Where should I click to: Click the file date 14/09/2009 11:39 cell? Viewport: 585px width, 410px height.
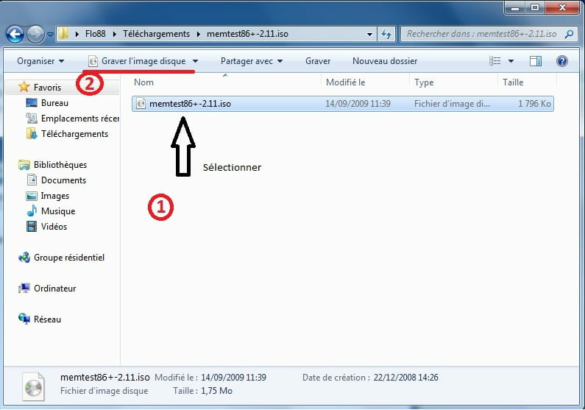358,104
